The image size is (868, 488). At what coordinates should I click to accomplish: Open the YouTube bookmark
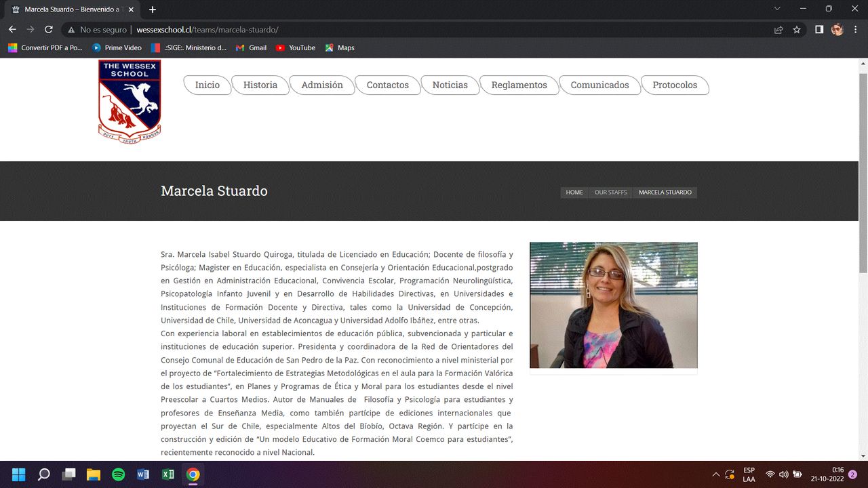pos(295,47)
